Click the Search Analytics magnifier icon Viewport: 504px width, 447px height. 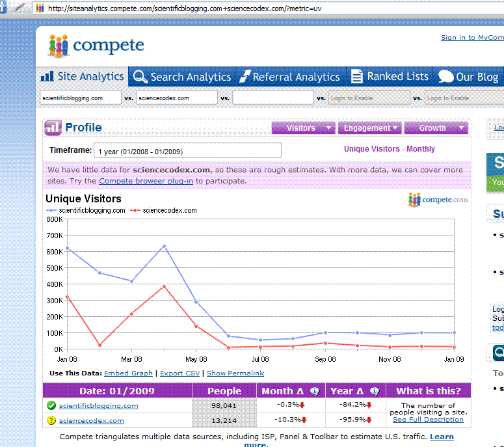(140, 77)
